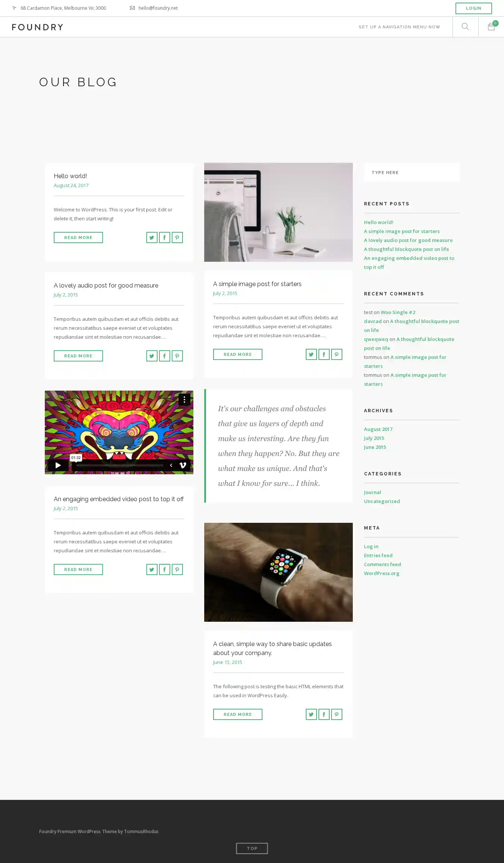
Task: Click the video progress bar
Action: tap(120, 466)
